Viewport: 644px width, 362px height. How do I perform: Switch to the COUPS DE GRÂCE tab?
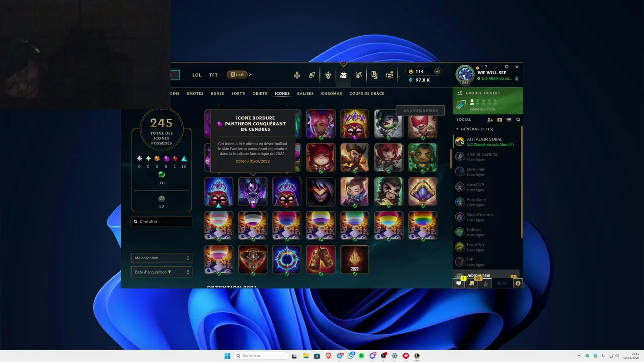(x=367, y=93)
